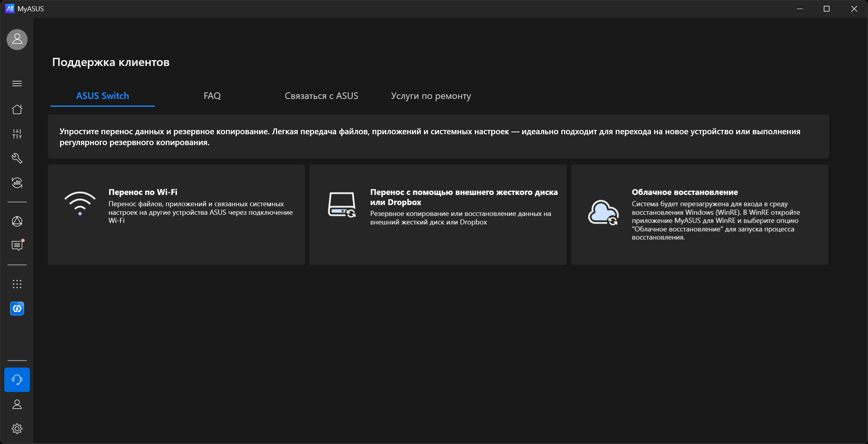Click the cloud recovery icon
Image resolution: width=868 pixels, height=444 pixels.
pyautogui.click(x=603, y=212)
